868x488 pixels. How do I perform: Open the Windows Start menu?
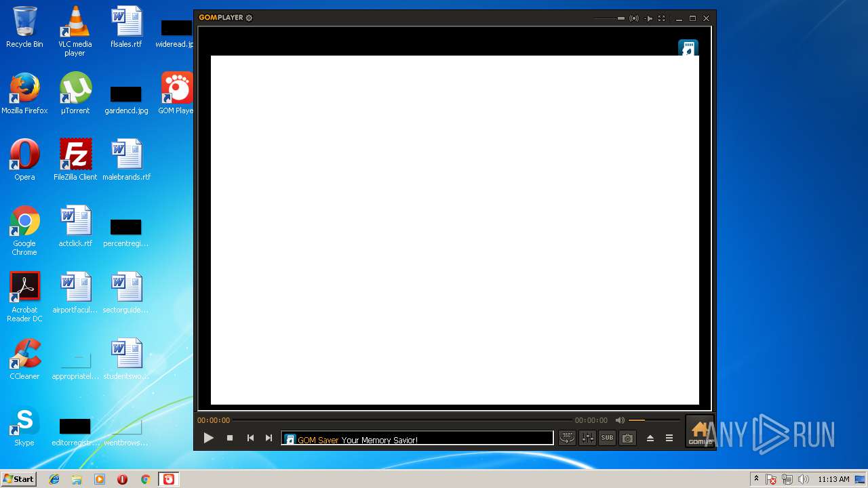point(18,479)
